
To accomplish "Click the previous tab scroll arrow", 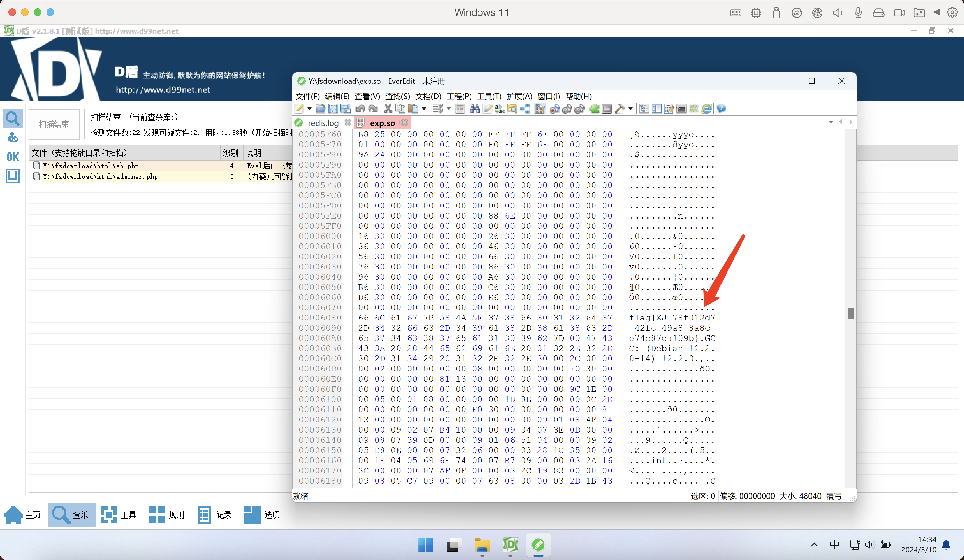I will pyautogui.click(x=840, y=122).
